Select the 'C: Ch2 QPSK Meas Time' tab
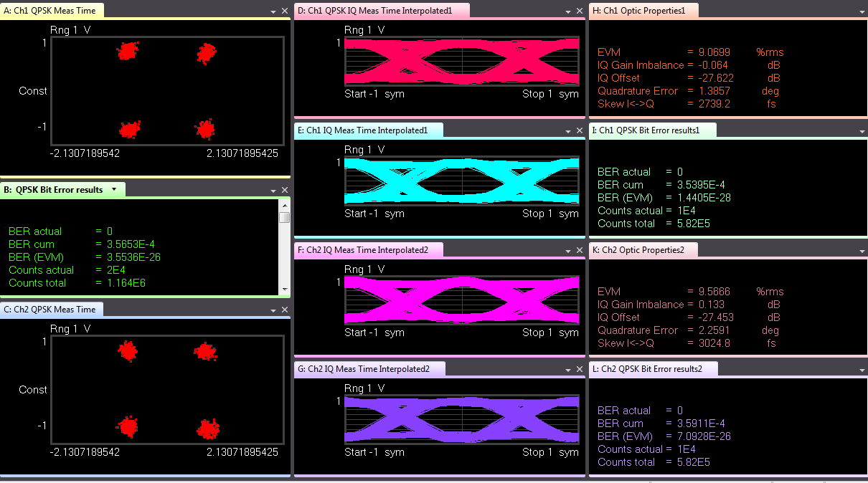This screenshot has width=868, height=483. click(x=52, y=309)
